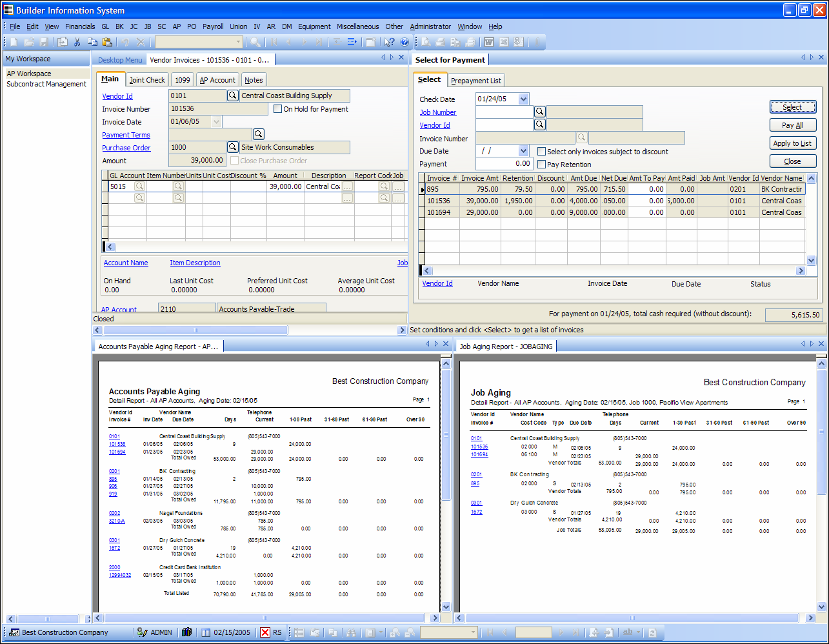Open the Invoice Date dropdown arrow

pos(216,121)
